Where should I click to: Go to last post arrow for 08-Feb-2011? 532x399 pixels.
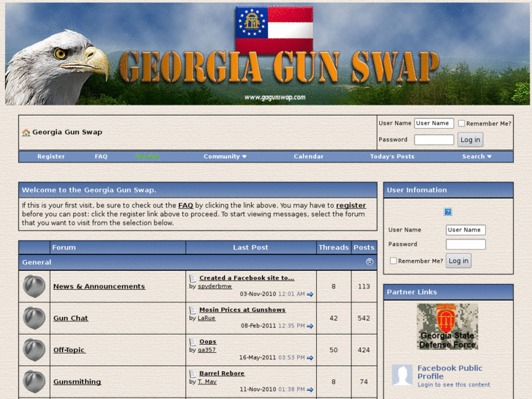[x=310, y=326]
